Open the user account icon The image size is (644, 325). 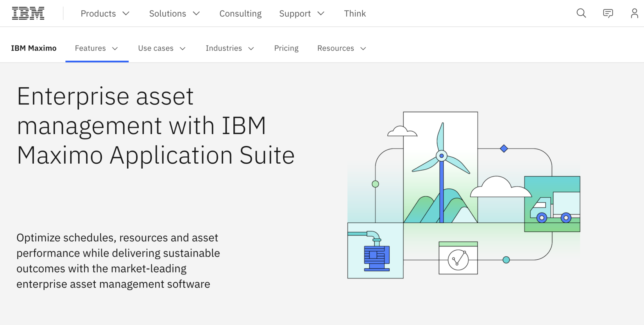634,13
